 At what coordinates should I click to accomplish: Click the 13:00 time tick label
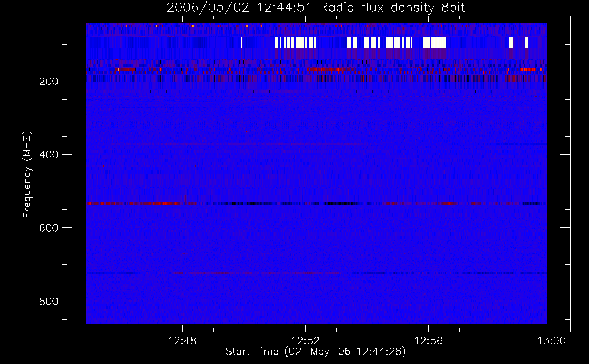pyautogui.click(x=552, y=341)
